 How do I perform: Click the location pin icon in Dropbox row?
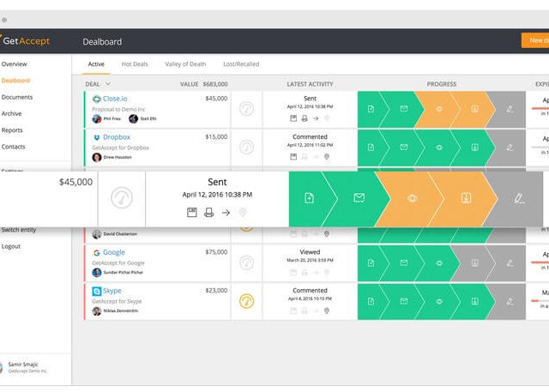point(327,157)
